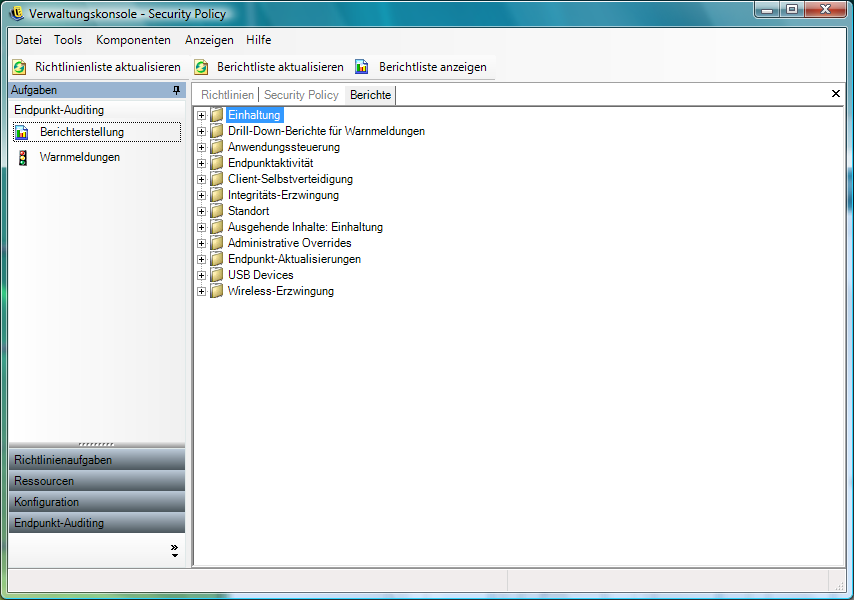Expand the Standort tree node
The height and width of the screenshot is (600, 854).
point(202,211)
